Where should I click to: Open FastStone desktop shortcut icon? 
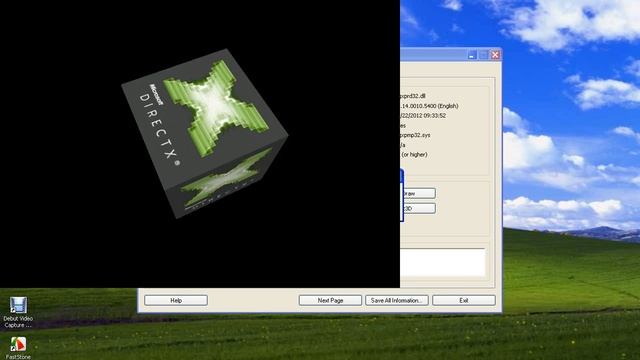click(18, 348)
